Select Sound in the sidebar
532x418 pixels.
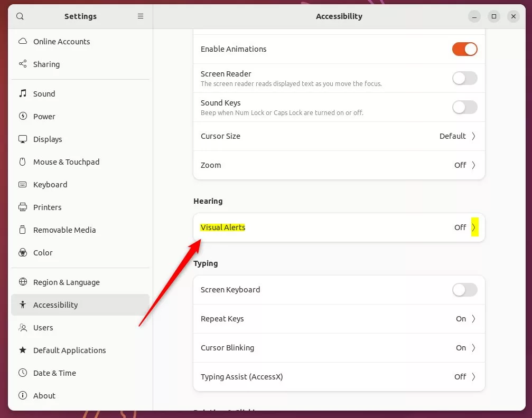pos(80,93)
